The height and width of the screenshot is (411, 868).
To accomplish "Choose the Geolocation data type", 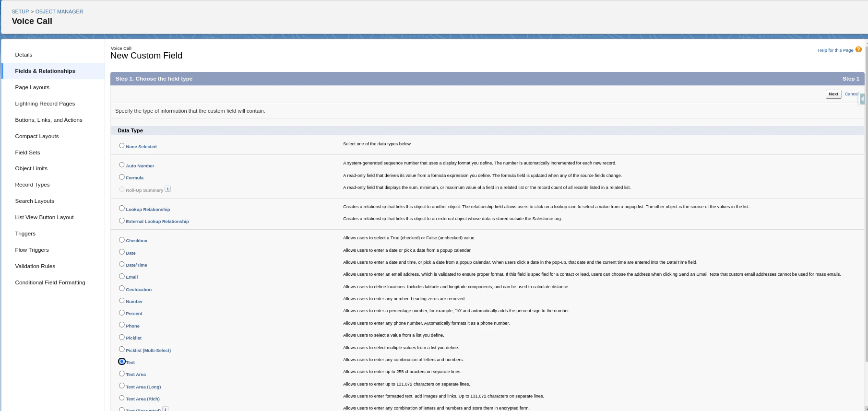I will [x=122, y=289].
